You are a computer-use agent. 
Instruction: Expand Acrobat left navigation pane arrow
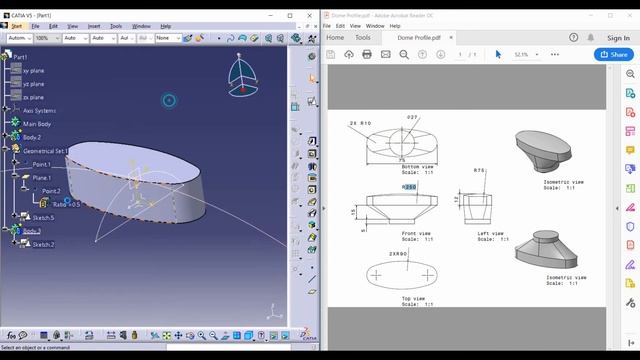coord(324,208)
